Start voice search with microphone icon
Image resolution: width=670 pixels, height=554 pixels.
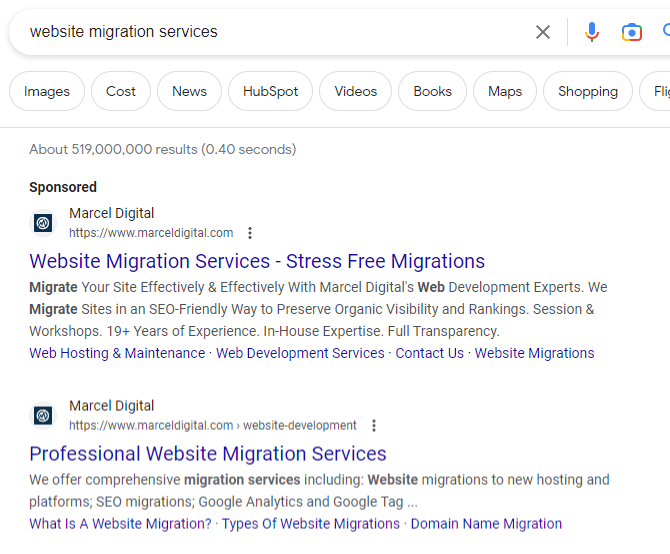point(592,32)
